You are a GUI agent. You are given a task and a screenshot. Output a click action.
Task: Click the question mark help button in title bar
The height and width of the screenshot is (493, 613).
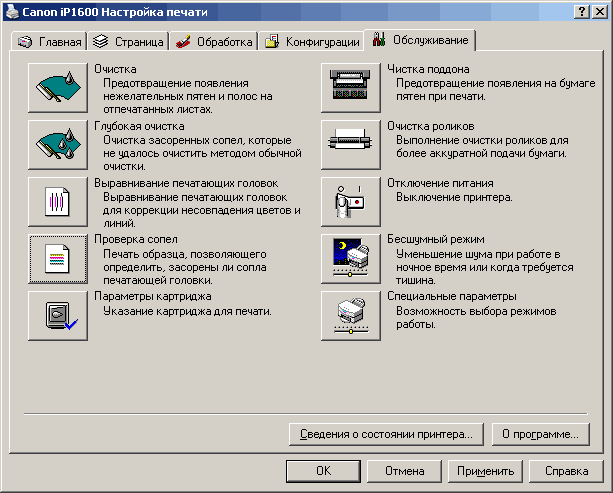[582, 12]
